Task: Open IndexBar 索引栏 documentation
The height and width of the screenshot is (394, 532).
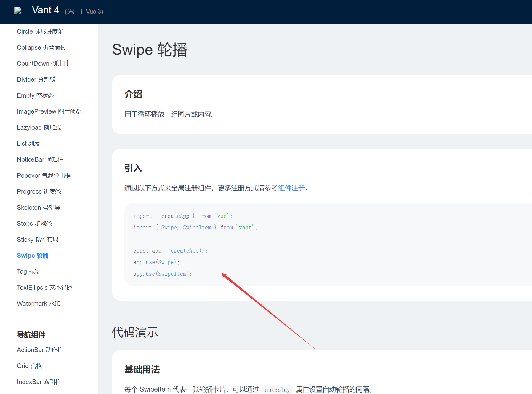Action: click(39, 382)
